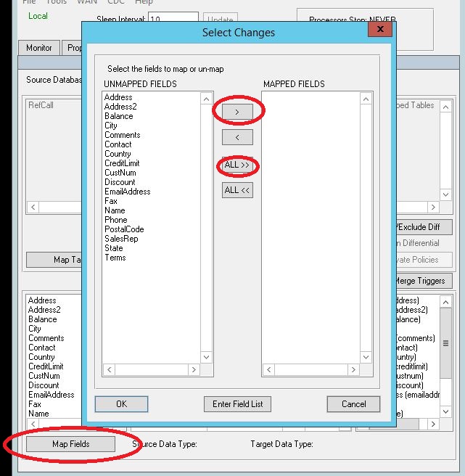
Task: Click up arrow of mapped fields scrollbar
Action: [366, 99]
